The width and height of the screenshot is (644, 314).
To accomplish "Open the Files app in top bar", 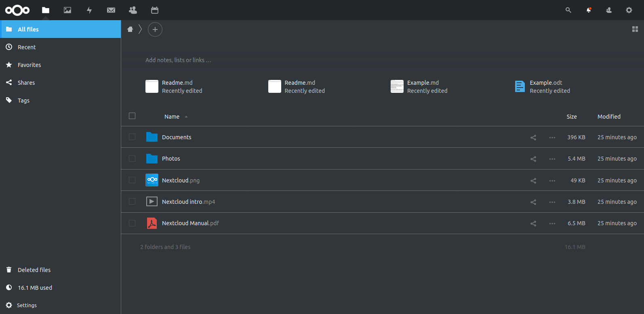I will click(46, 10).
